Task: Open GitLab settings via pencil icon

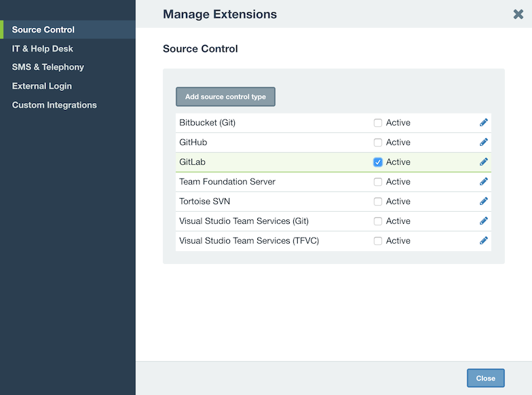Action: [483, 162]
